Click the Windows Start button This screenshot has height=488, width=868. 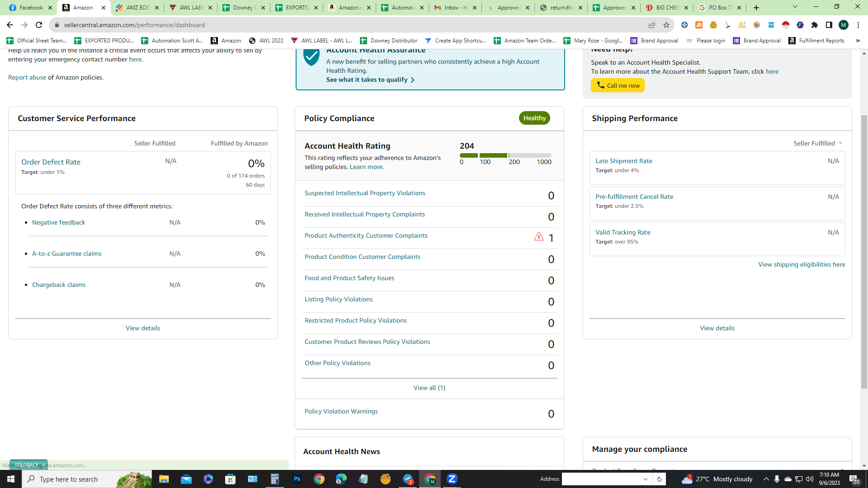(x=11, y=479)
